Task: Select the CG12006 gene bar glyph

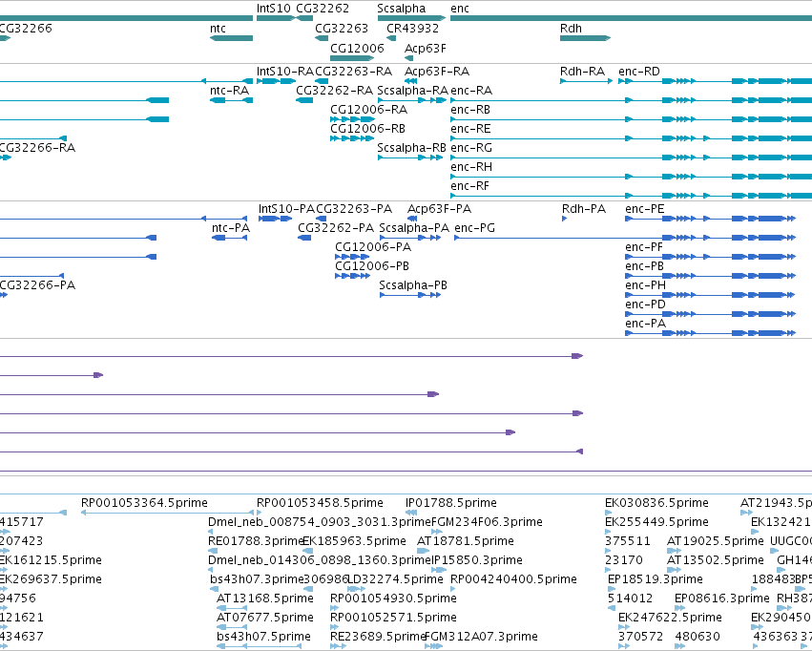Action: click(352, 58)
